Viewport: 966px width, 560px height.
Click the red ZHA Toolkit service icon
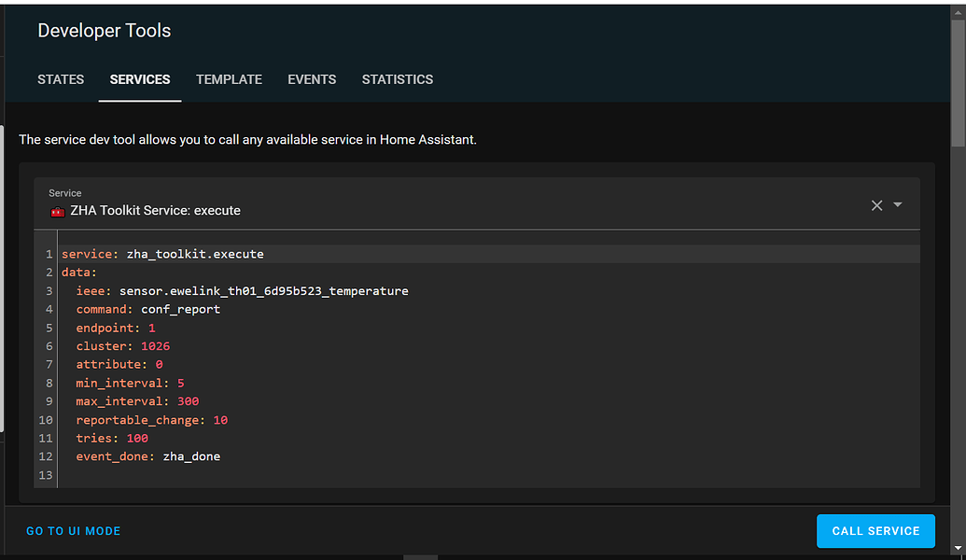pyautogui.click(x=57, y=211)
